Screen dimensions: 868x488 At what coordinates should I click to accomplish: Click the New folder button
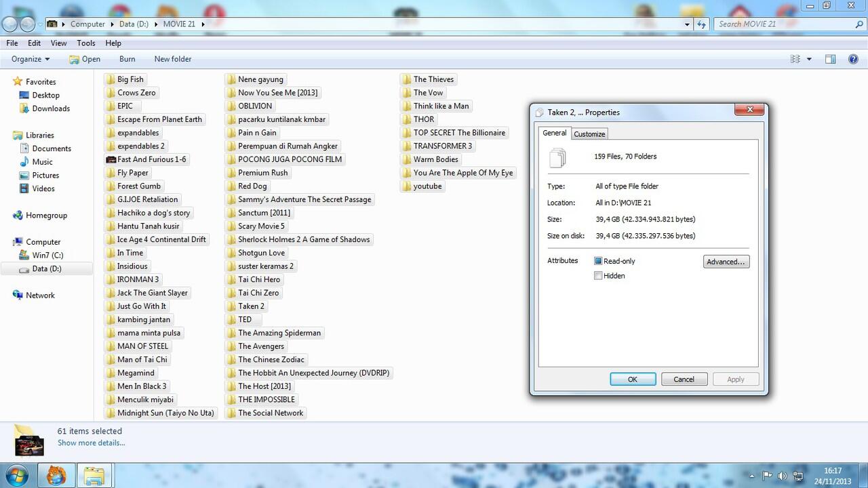[x=173, y=59]
